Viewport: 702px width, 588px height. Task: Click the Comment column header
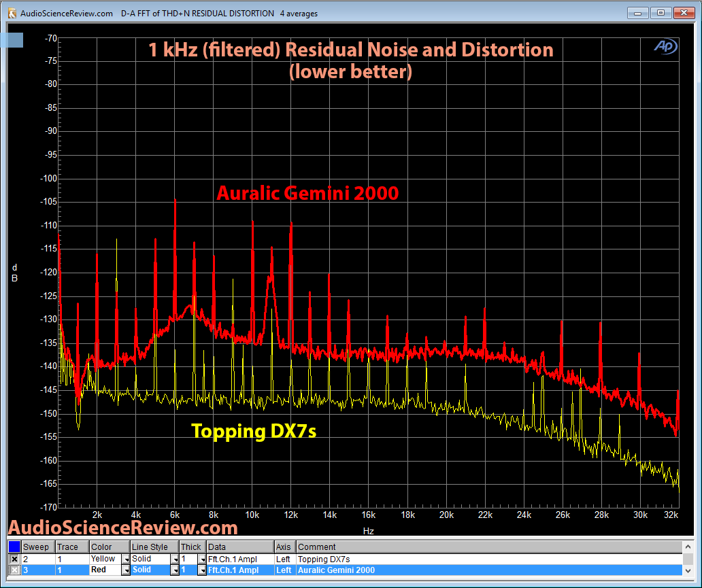tap(489, 547)
